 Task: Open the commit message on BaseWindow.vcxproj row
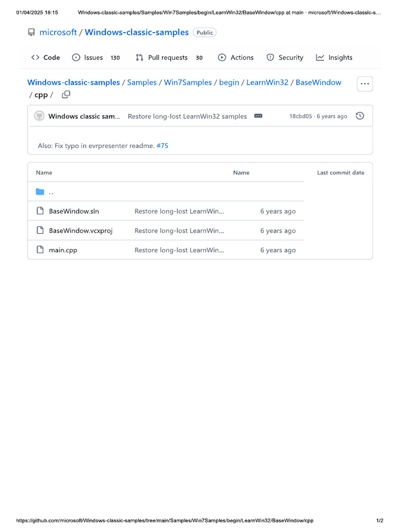(x=179, y=231)
